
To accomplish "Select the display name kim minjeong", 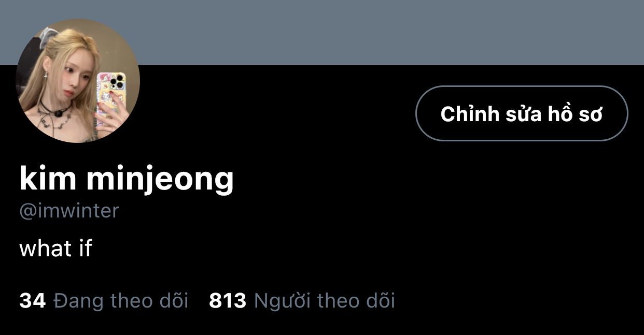I will (127, 179).
